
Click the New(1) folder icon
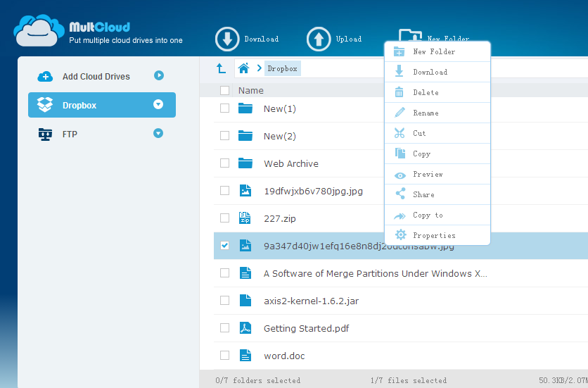click(x=245, y=108)
